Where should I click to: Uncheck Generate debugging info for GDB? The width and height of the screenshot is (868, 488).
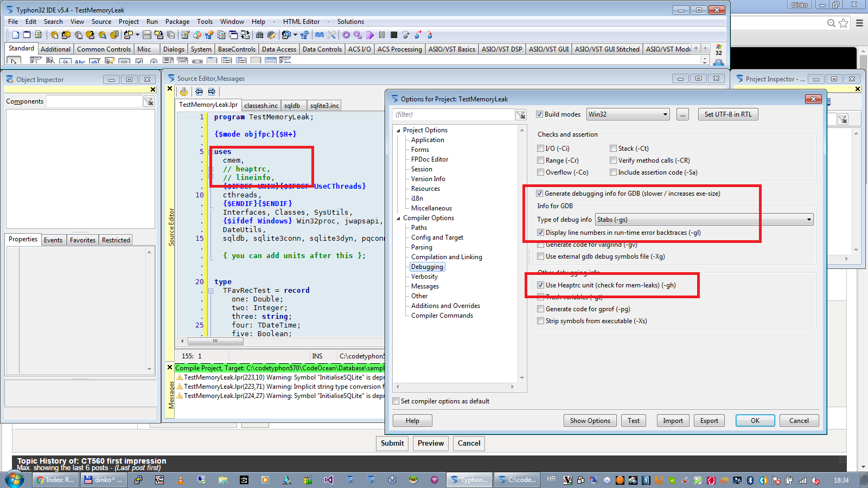pos(539,193)
